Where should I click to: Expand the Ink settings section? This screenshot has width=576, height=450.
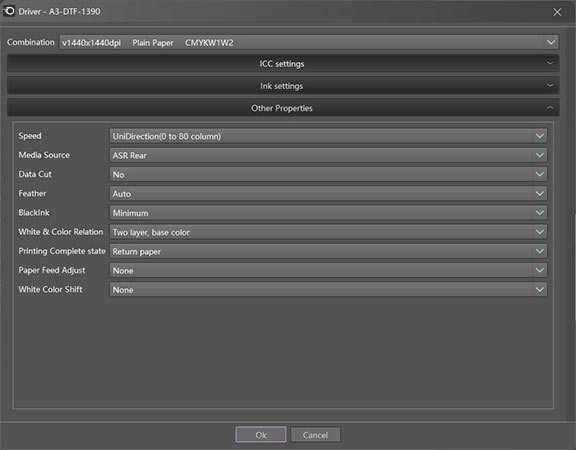click(x=283, y=86)
